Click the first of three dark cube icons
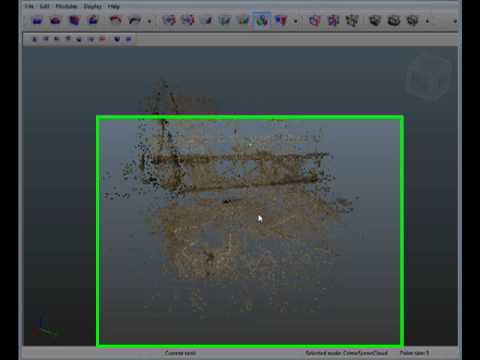This screenshot has height=360, width=480. point(375,21)
